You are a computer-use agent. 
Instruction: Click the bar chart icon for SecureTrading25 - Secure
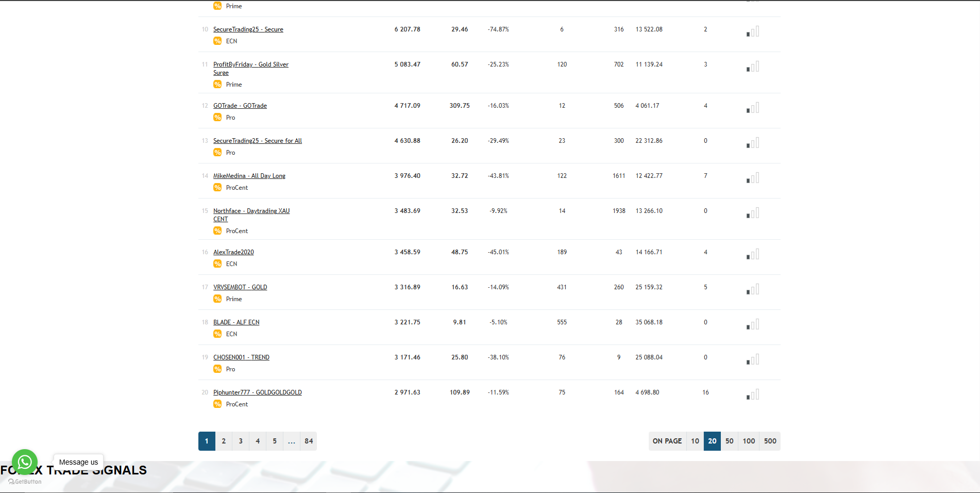coord(753,32)
